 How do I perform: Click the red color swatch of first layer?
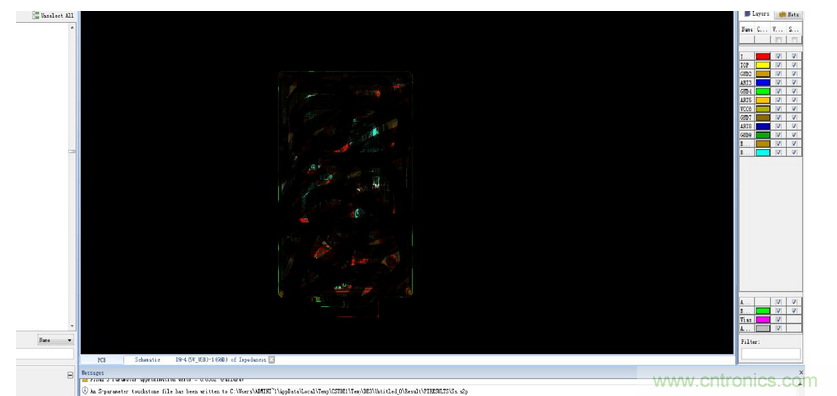pos(763,56)
